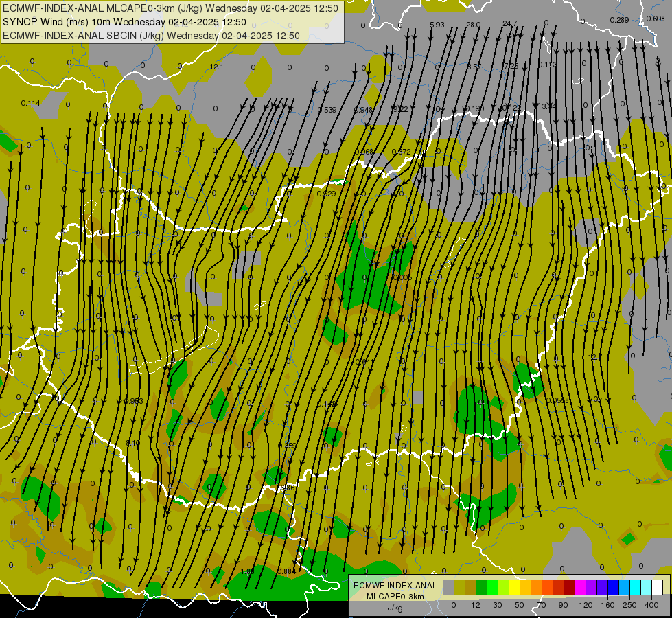
Task: Pick the dark red swatch after 90
Action: (x=569, y=588)
